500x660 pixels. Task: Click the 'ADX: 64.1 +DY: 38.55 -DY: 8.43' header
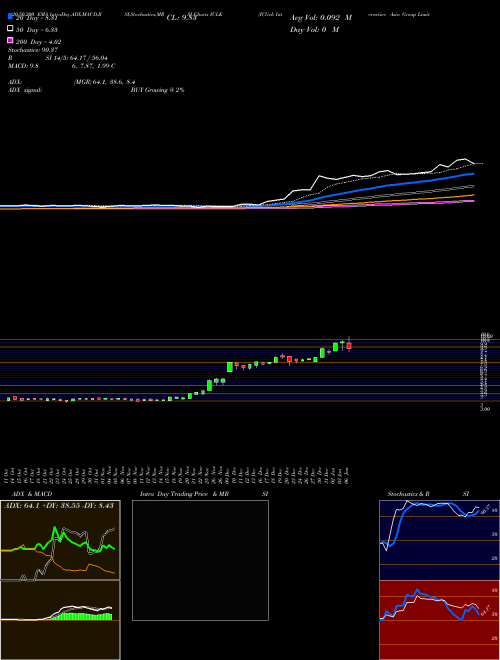(x=59, y=505)
